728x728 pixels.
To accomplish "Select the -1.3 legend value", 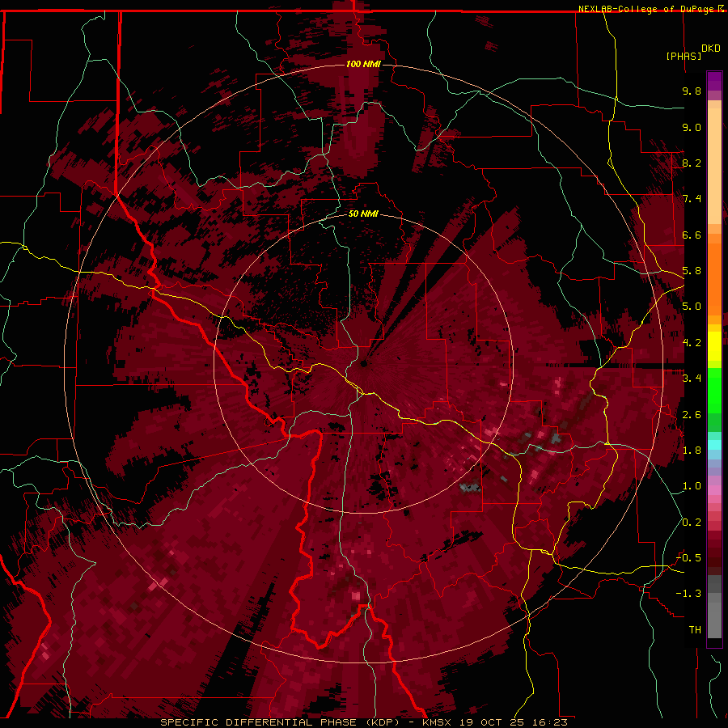I will (x=688, y=594).
